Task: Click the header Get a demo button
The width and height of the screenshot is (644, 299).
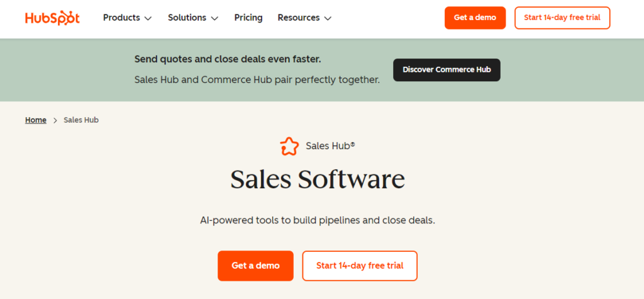Action: click(475, 18)
